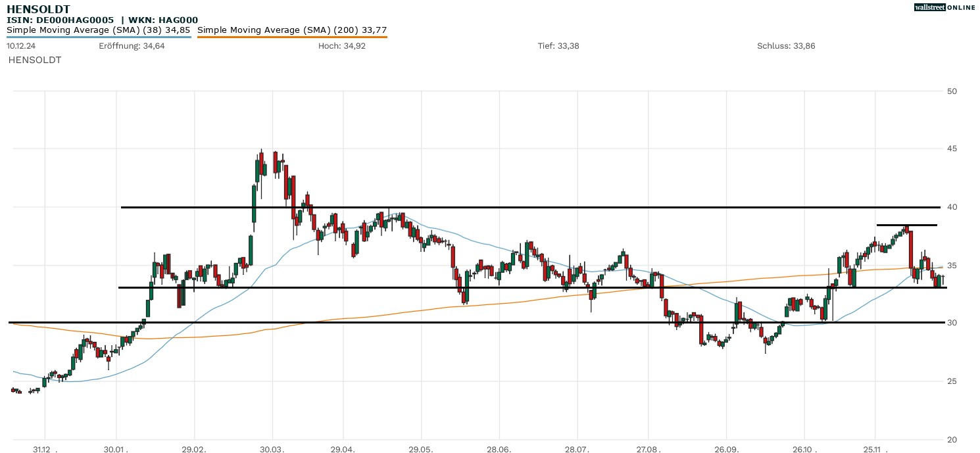Select the 26.09. date on x-axis
Screen dimensions: 980x453
click(x=726, y=450)
